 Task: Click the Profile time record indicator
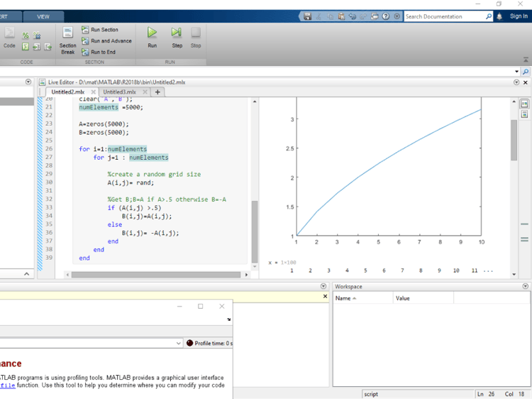click(x=189, y=344)
